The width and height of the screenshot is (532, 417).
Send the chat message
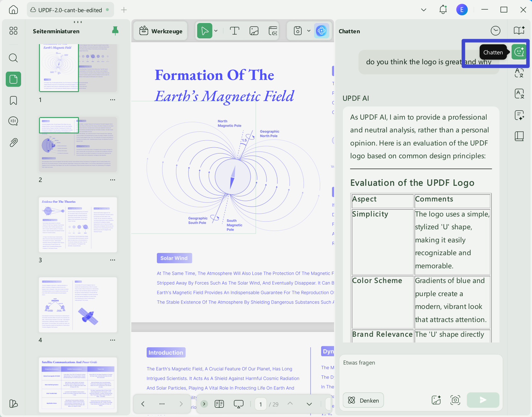tap(483, 400)
